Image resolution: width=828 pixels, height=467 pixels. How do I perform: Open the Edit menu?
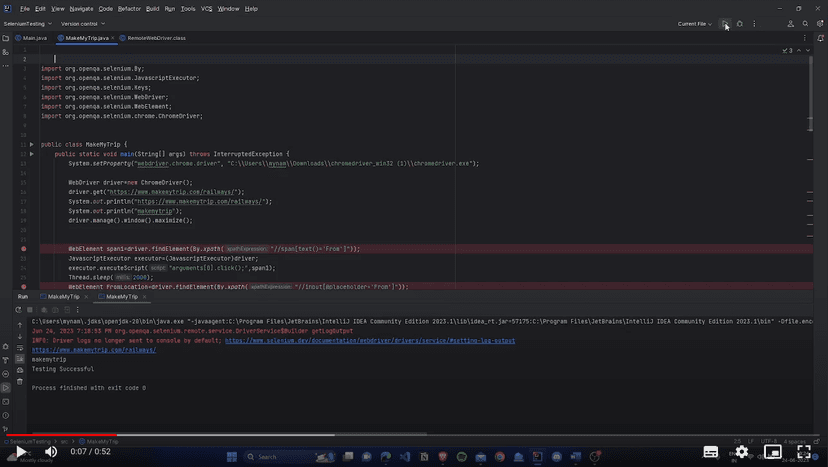click(x=40, y=9)
